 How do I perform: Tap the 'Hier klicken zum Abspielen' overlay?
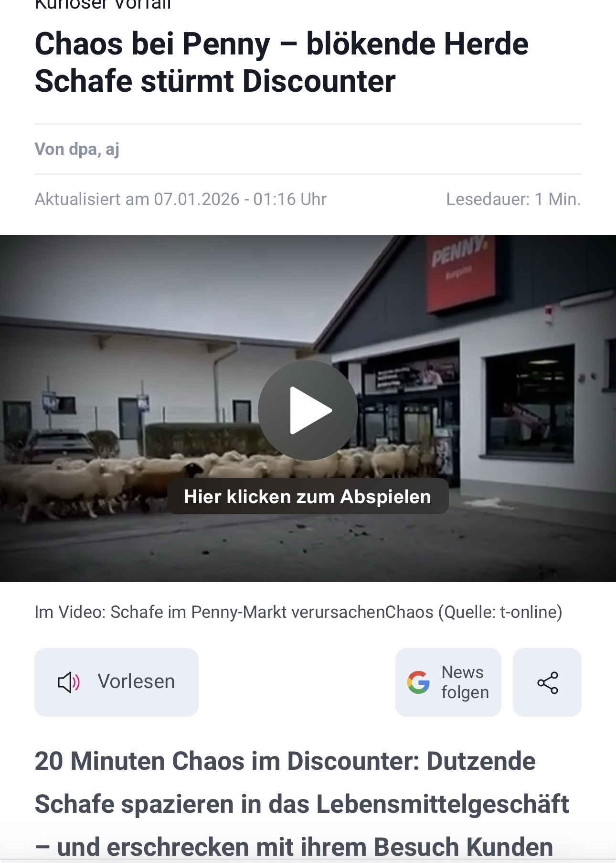point(308,496)
